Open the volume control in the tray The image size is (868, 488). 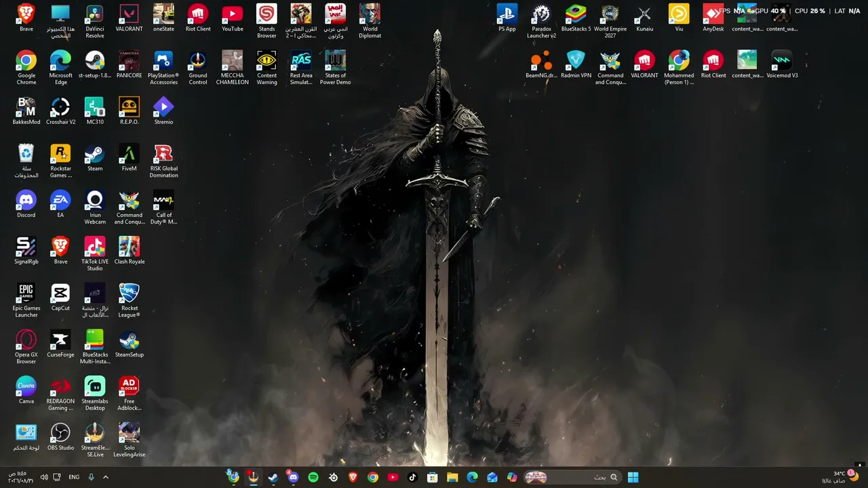[43, 477]
